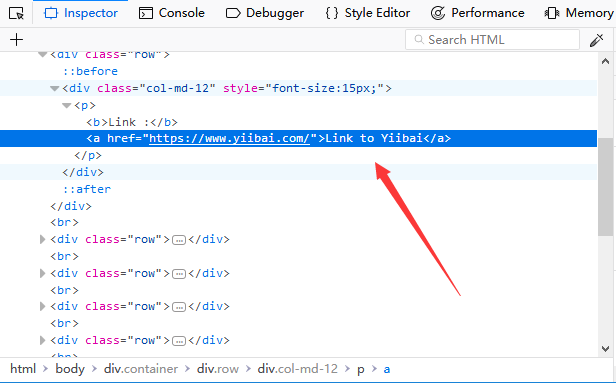Open the Style Editor panel

coord(368,13)
